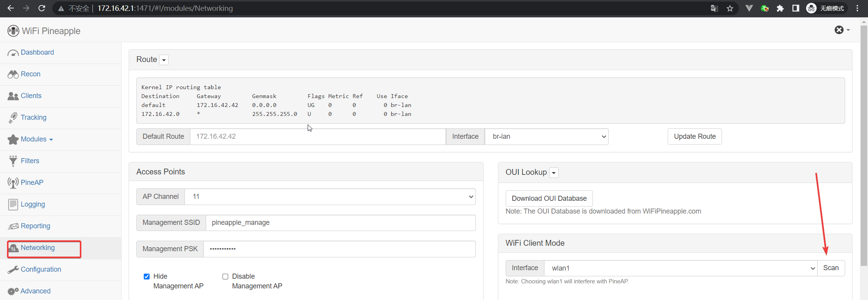Click the green extension icon
The height and width of the screenshot is (300, 868).
point(765,8)
